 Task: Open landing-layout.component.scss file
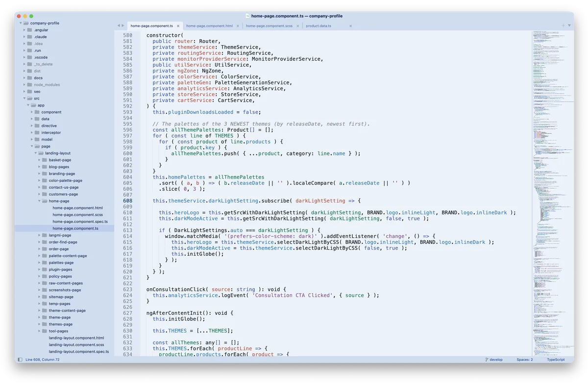(76, 345)
